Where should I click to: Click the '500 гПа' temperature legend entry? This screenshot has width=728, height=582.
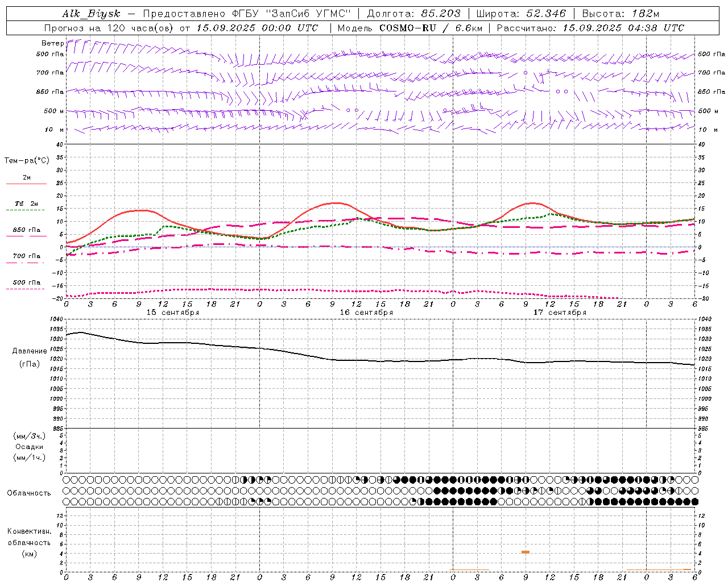point(27,282)
